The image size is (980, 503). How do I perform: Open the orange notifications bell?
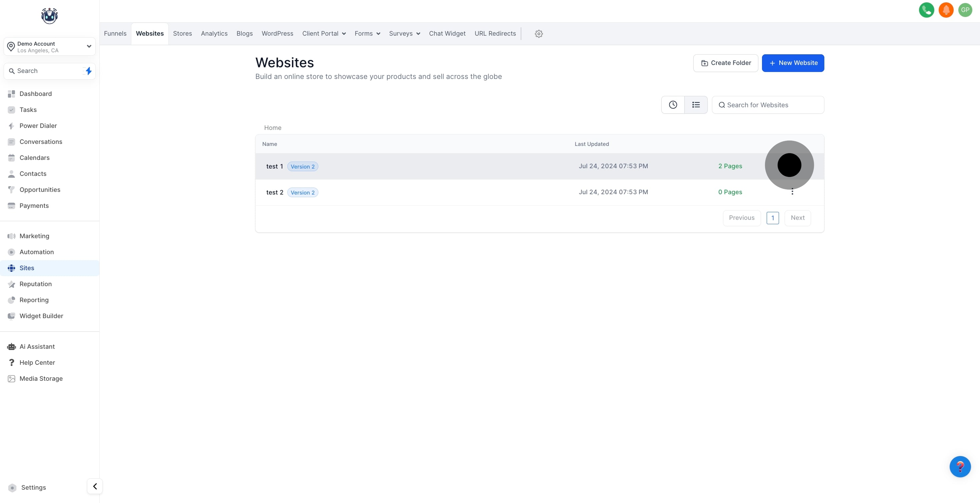click(946, 10)
